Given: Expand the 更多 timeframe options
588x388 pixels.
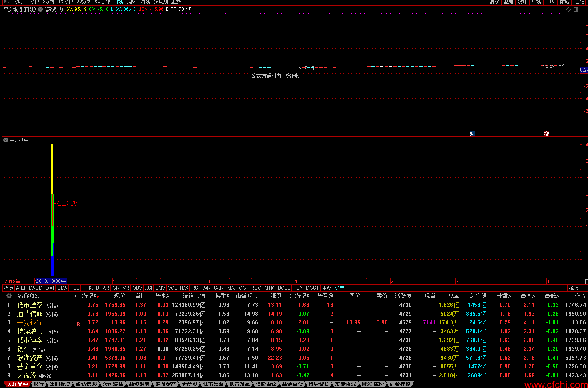Looking at the screenshot, I should [x=178, y=2].
